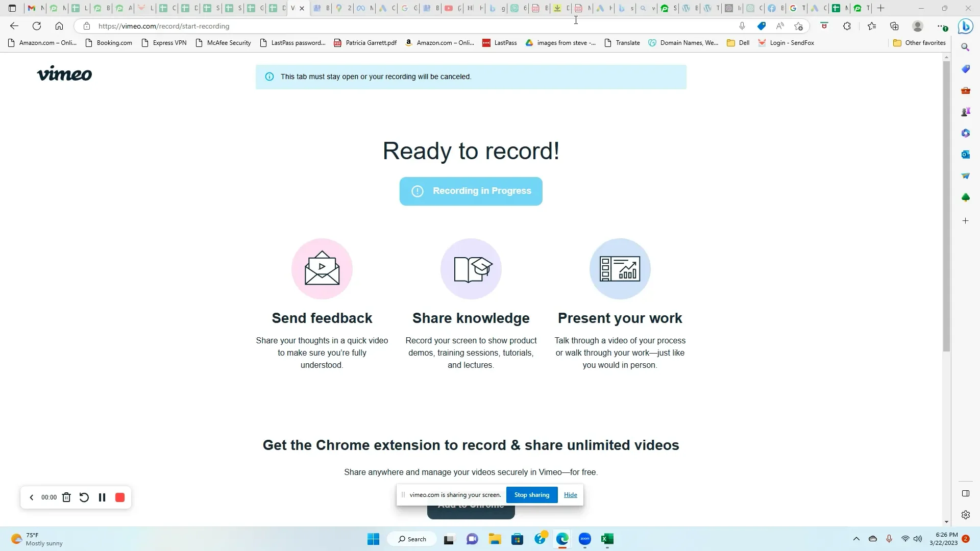Restart the recording with the circular arrow
980x551 pixels.
(x=84, y=497)
